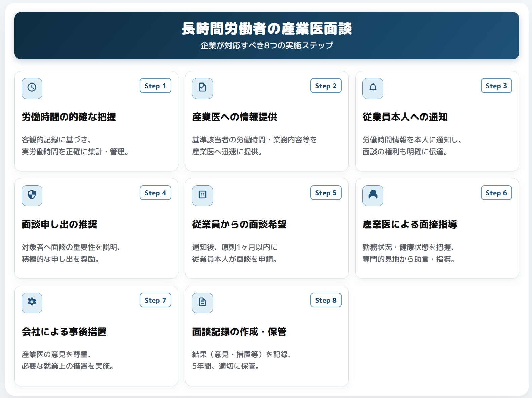This screenshot has width=532, height=398.
Task: Click the text 5年間、適切に保管。
Action: pyautogui.click(x=226, y=366)
